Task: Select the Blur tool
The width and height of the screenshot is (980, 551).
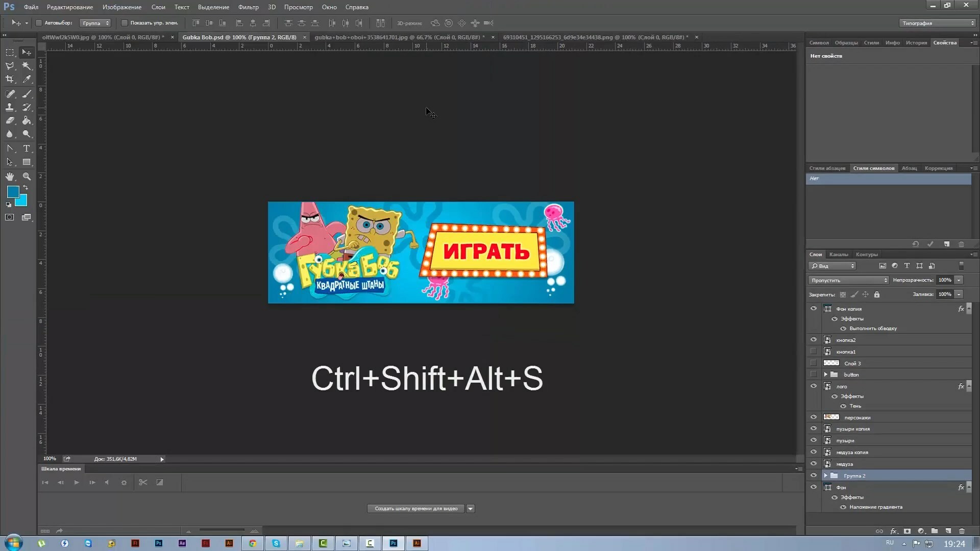Action: pyautogui.click(x=10, y=134)
